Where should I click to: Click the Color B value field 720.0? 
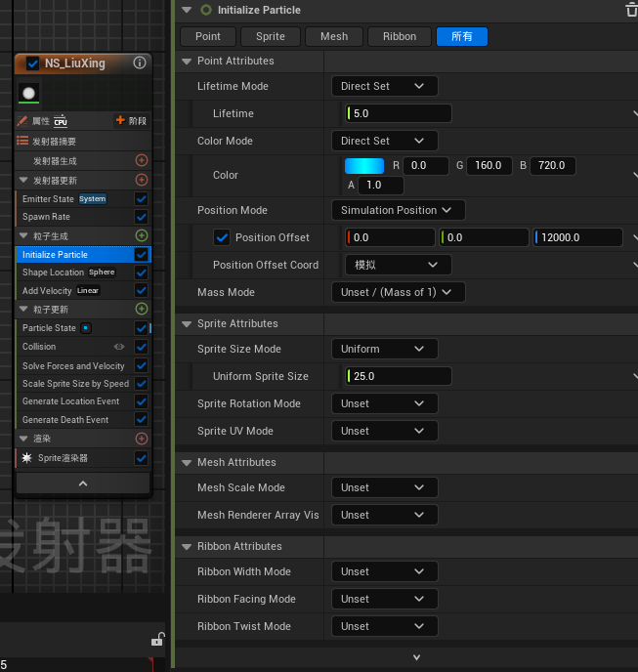(553, 166)
